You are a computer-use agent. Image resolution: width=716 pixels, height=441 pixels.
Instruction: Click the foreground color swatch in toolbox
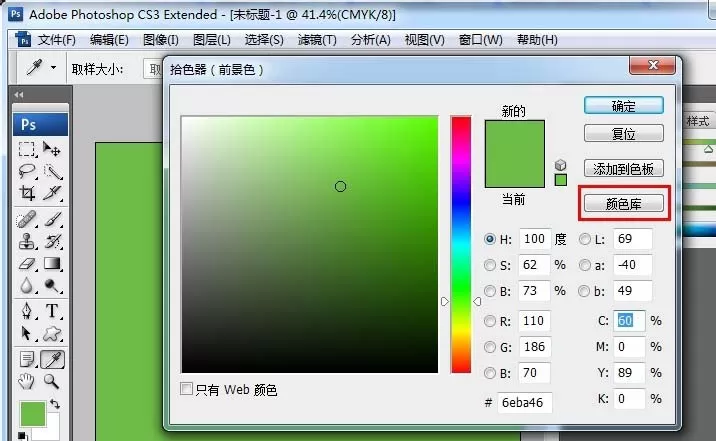coord(32,414)
